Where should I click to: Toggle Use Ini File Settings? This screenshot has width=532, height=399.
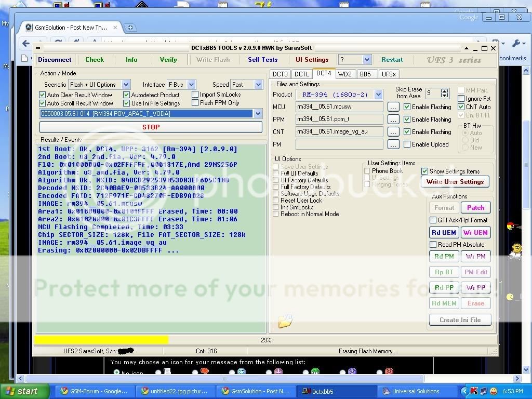coord(127,103)
